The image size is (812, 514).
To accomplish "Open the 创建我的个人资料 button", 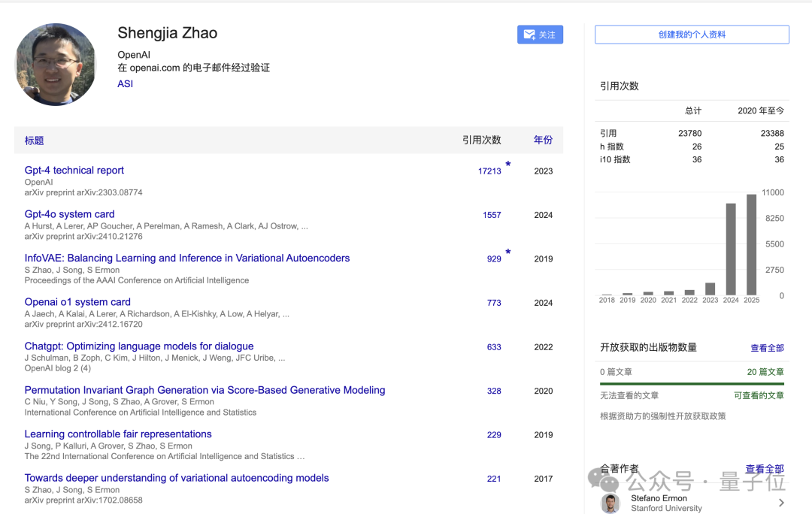I will (691, 34).
